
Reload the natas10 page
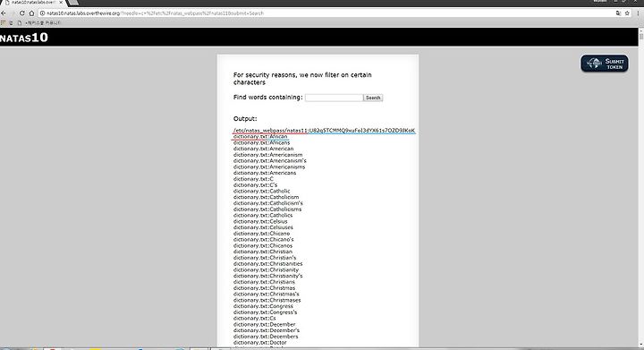(x=21, y=13)
